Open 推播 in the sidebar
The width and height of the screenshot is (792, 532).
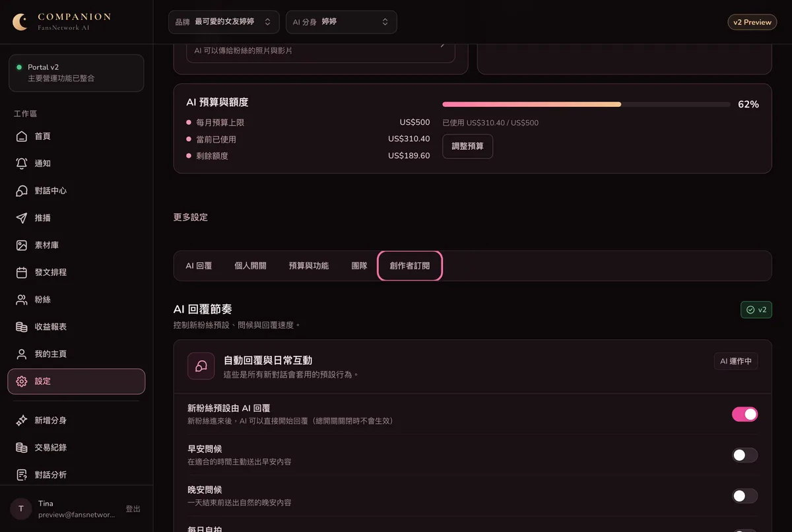(77, 218)
